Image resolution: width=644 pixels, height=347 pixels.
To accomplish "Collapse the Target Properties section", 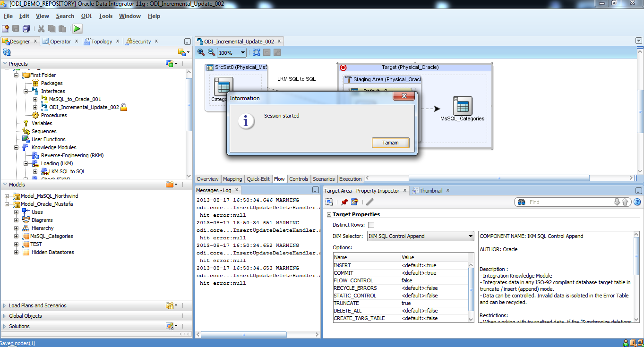I will (329, 214).
